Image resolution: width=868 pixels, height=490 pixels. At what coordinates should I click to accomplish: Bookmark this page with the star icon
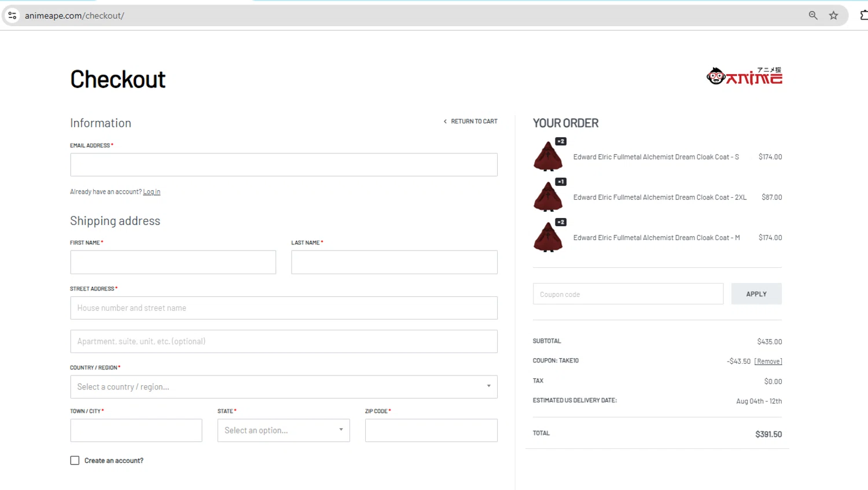point(833,16)
